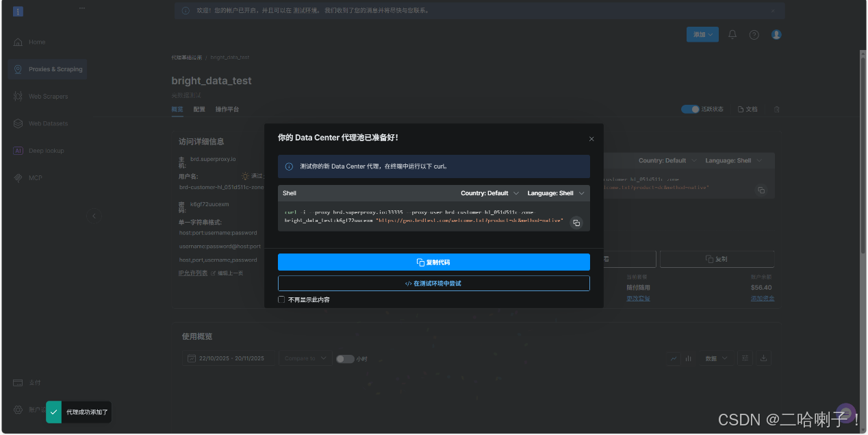Click the trash delete icon near 文档
This screenshot has height=435, width=868.
[777, 109]
